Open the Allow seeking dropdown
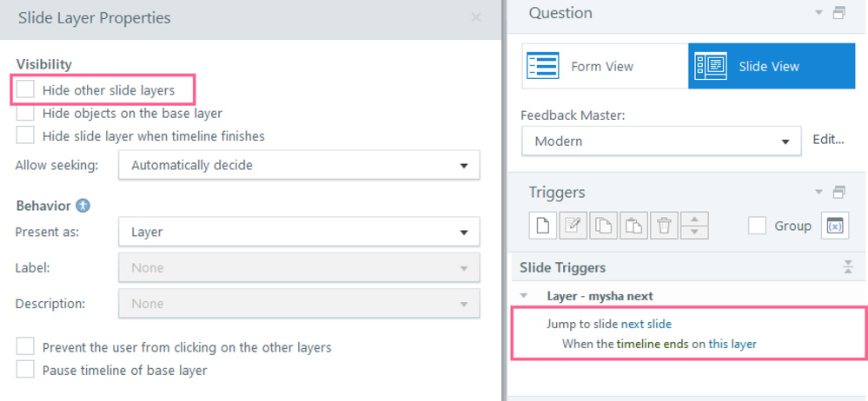Screen dimensions: 868x401 click(299, 165)
